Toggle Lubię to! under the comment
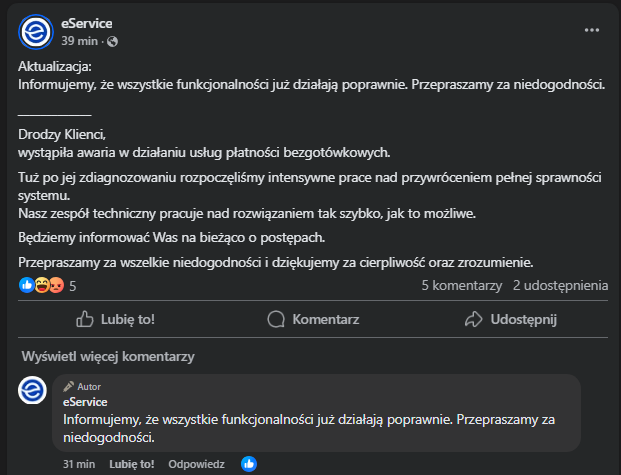621x475 pixels. pos(132,464)
